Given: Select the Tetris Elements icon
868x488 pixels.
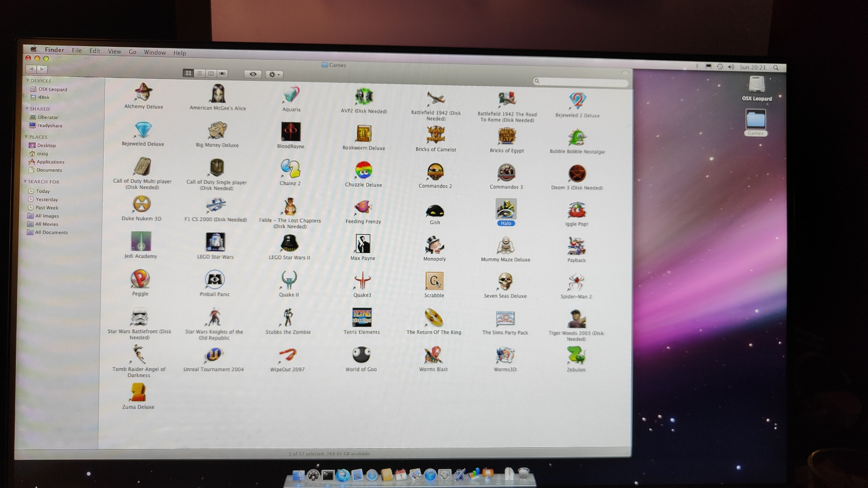Looking at the screenshot, I should (x=362, y=318).
